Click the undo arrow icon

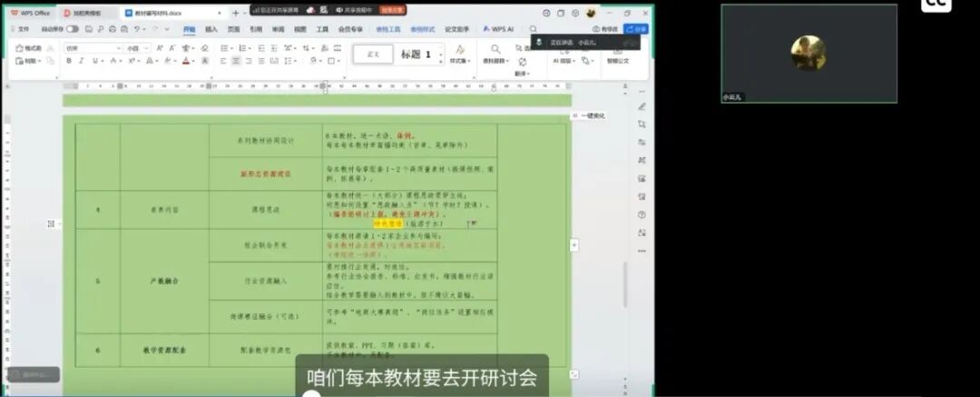pyautogui.click(x=139, y=29)
